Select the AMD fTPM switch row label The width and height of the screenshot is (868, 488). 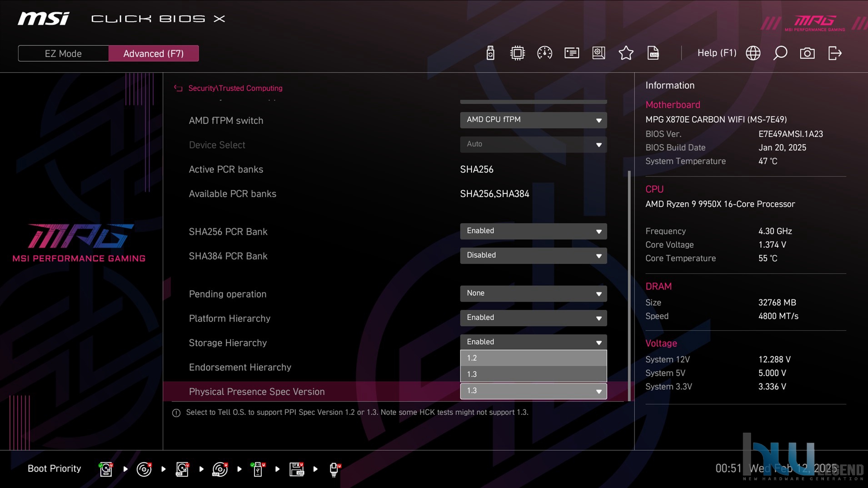(x=226, y=121)
